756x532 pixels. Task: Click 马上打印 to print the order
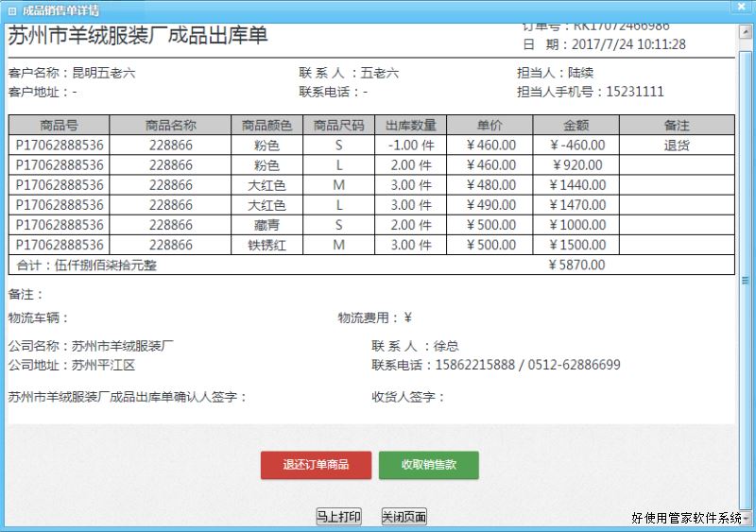pyautogui.click(x=338, y=517)
